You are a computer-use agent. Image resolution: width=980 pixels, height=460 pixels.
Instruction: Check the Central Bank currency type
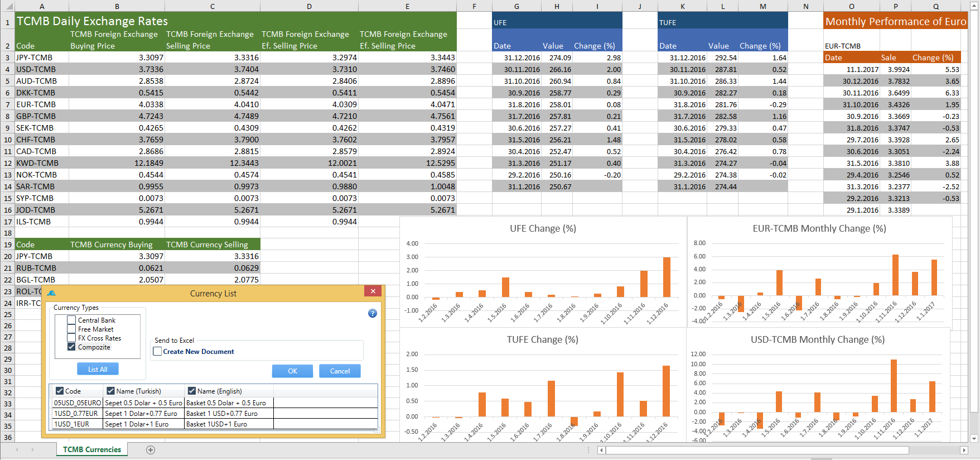click(71, 320)
